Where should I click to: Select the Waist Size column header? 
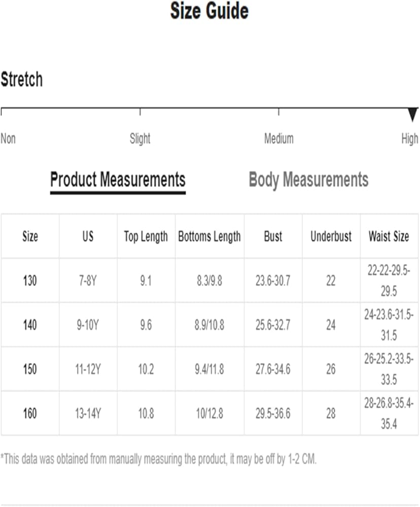389,236
